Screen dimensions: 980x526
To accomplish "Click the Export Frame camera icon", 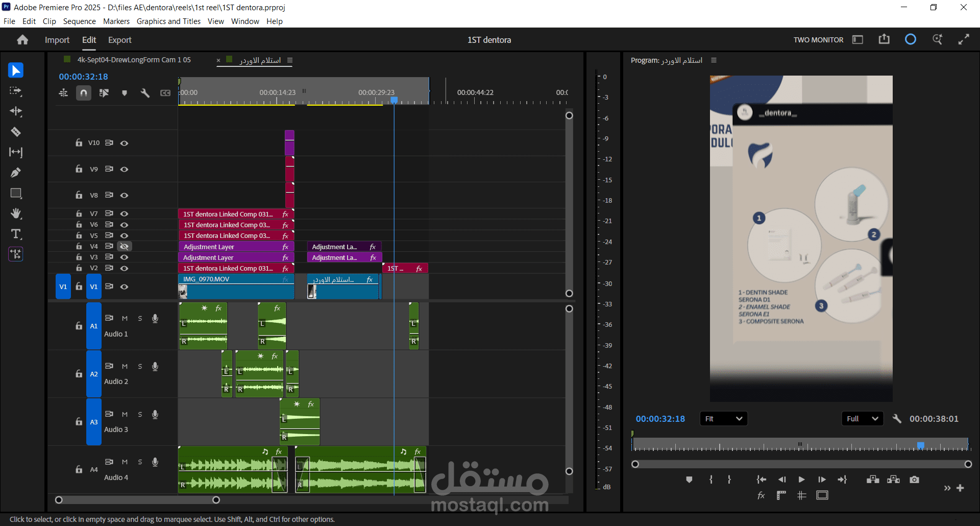I will [x=914, y=480].
